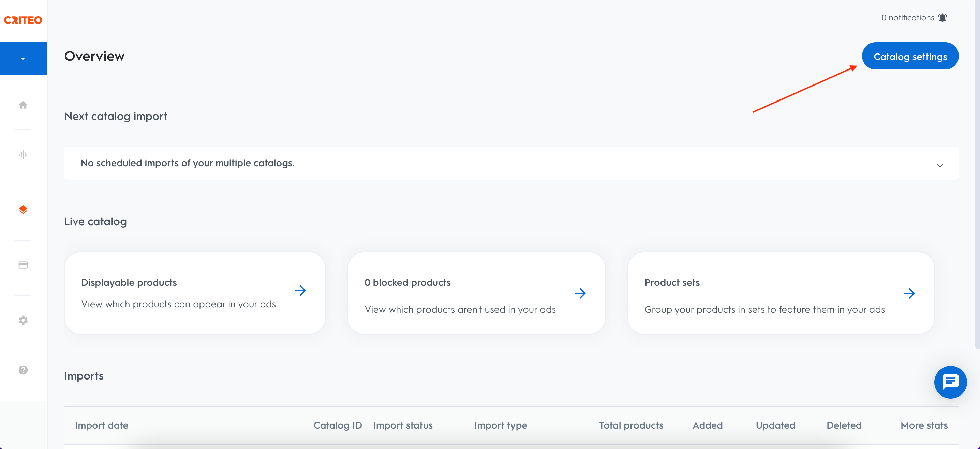Viewport: 980px width, 449px height.
Task: Click the Total products column header
Action: tap(631, 425)
